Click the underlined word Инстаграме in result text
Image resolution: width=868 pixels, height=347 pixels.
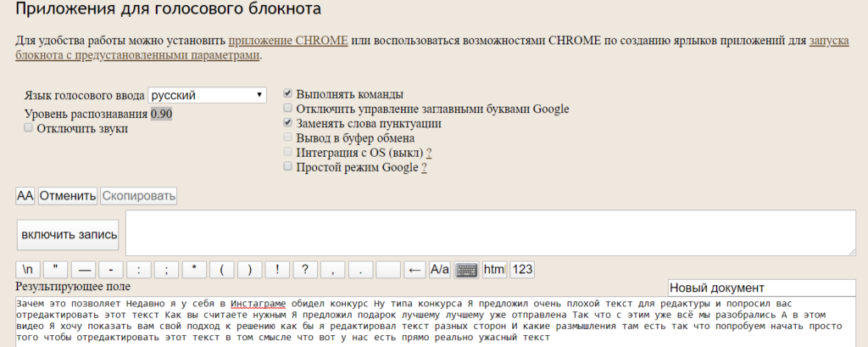259,304
